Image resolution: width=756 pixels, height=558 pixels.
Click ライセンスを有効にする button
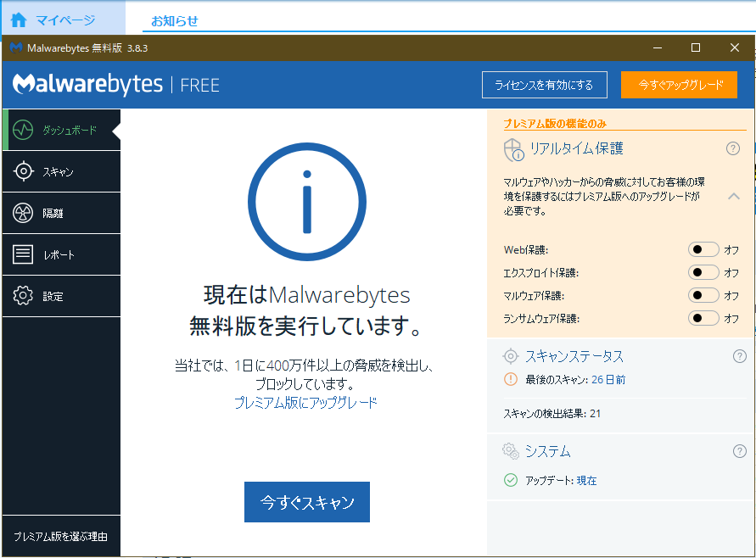[x=545, y=85]
